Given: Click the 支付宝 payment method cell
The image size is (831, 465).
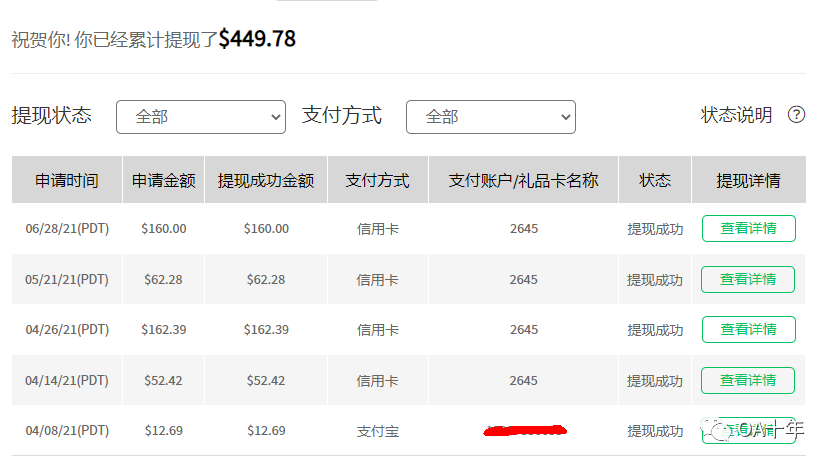Looking at the screenshot, I should pyautogui.click(x=378, y=431).
